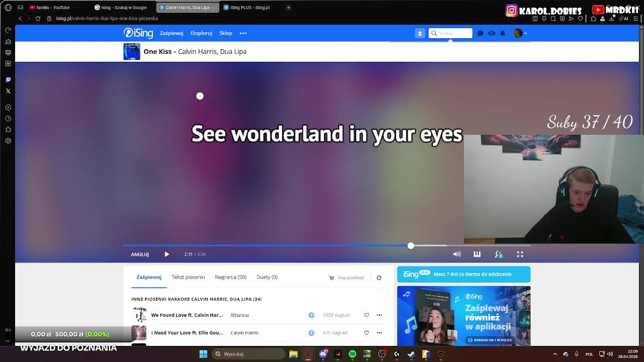Like the I Need Your Love song heart

coord(366,333)
